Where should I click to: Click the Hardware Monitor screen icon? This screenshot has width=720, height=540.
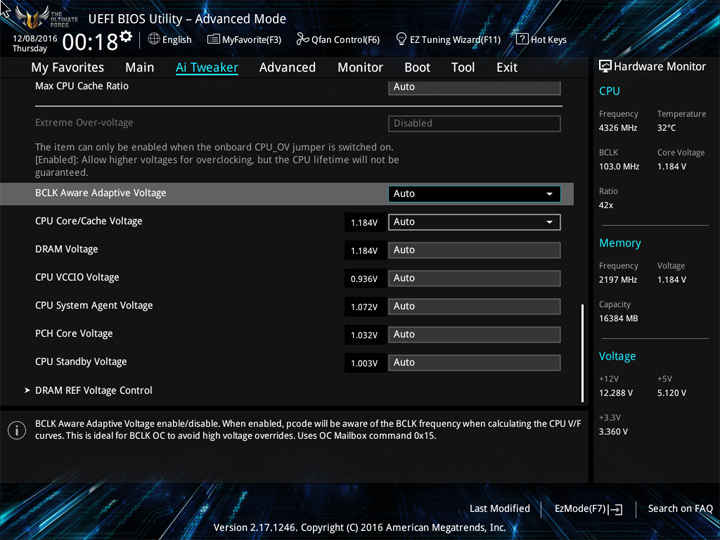pos(605,66)
